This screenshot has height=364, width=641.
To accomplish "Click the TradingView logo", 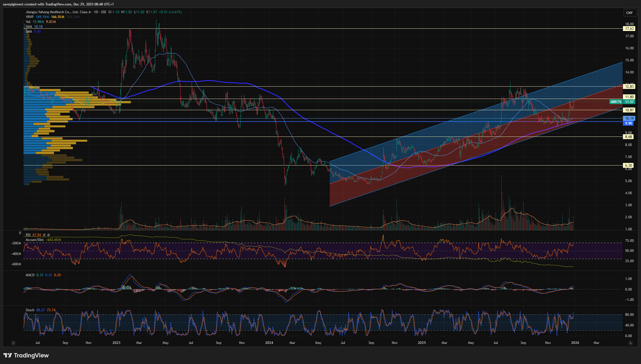I will (x=26, y=355).
